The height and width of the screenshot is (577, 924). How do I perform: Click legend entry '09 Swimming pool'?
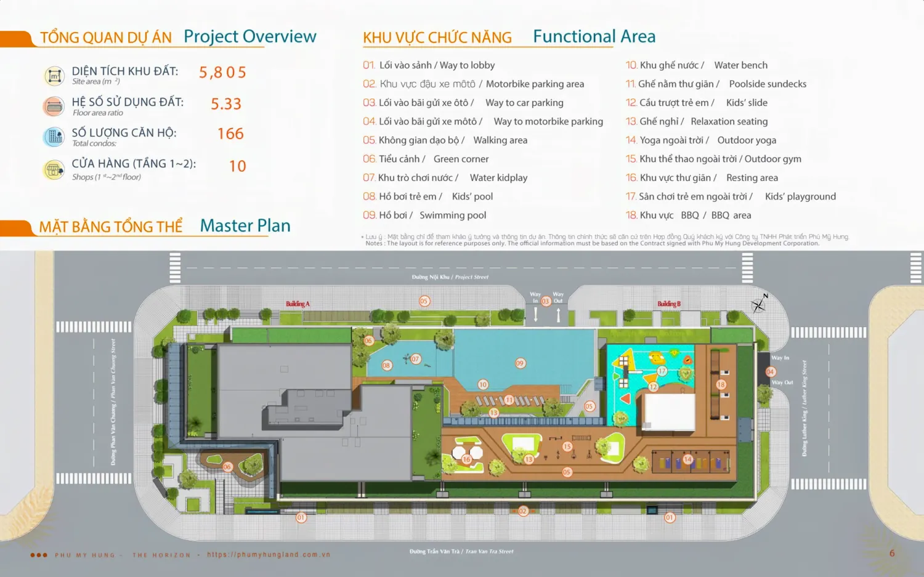[424, 216]
